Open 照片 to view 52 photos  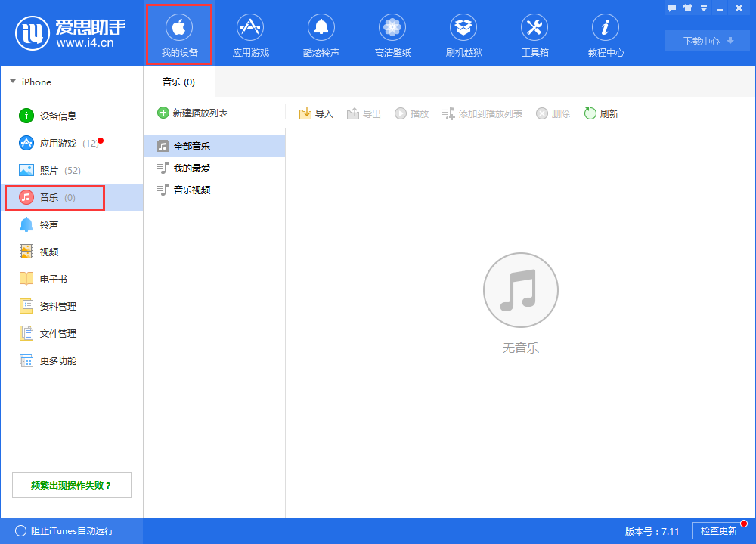[x=45, y=170]
